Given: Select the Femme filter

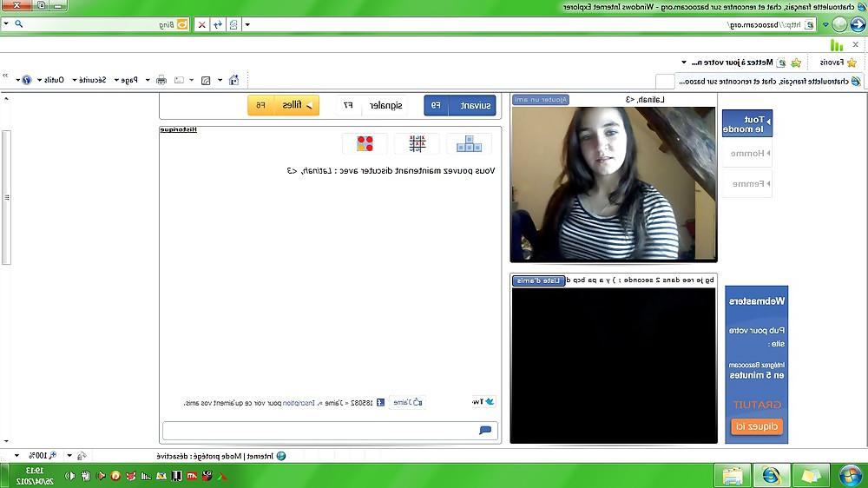Looking at the screenshot, I should click(747, 184).
